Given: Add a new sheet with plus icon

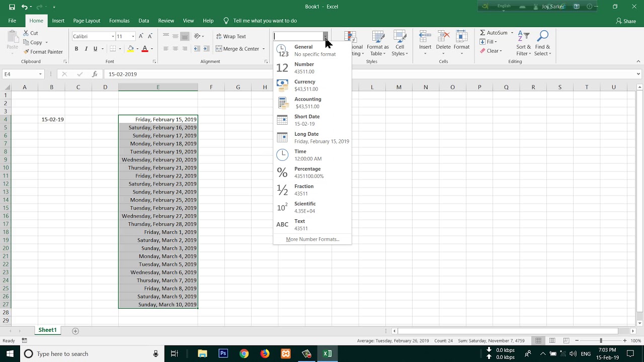Looking at the screenshot, I should (75, 331).
